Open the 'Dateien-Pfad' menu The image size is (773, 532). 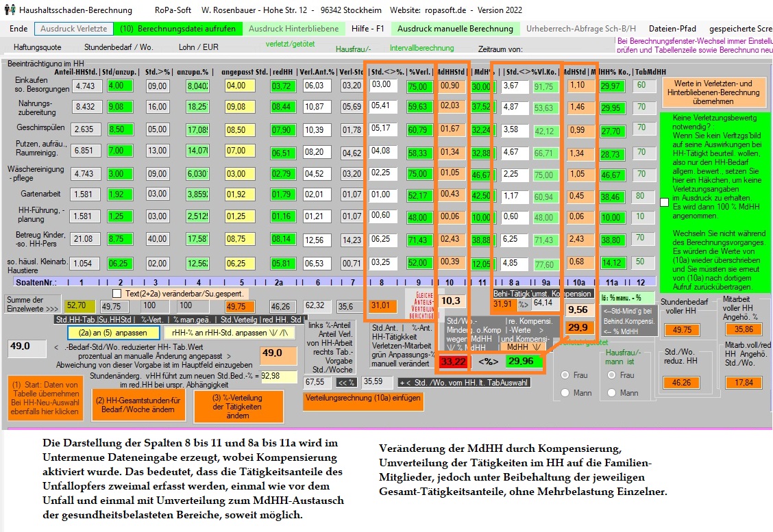click(672, 29)
